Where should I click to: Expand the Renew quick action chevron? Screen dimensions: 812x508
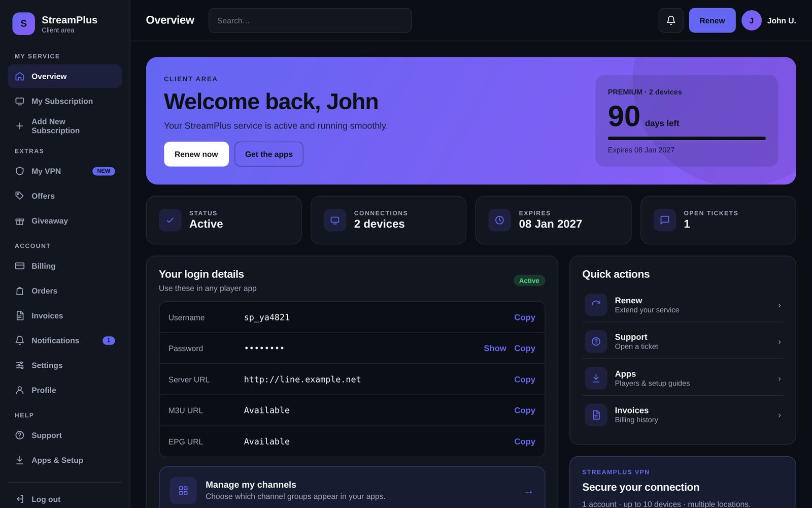click(x=780, y=305)
